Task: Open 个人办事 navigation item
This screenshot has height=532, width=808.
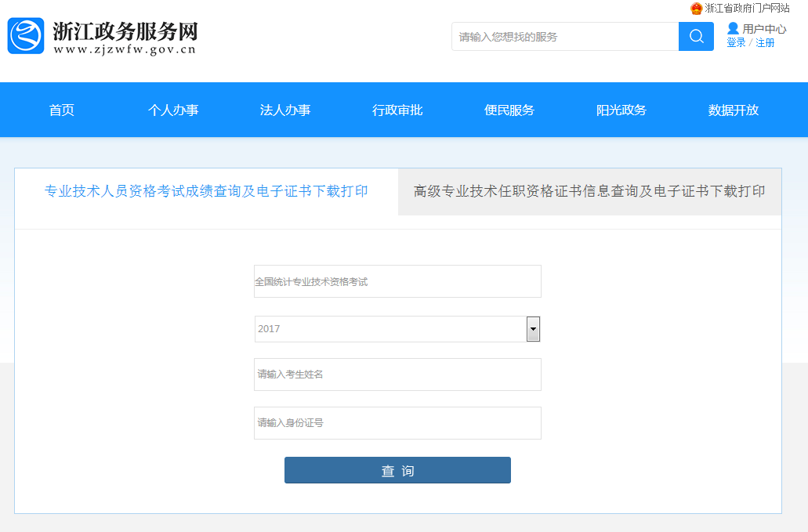Action: [x=173, y=110]
